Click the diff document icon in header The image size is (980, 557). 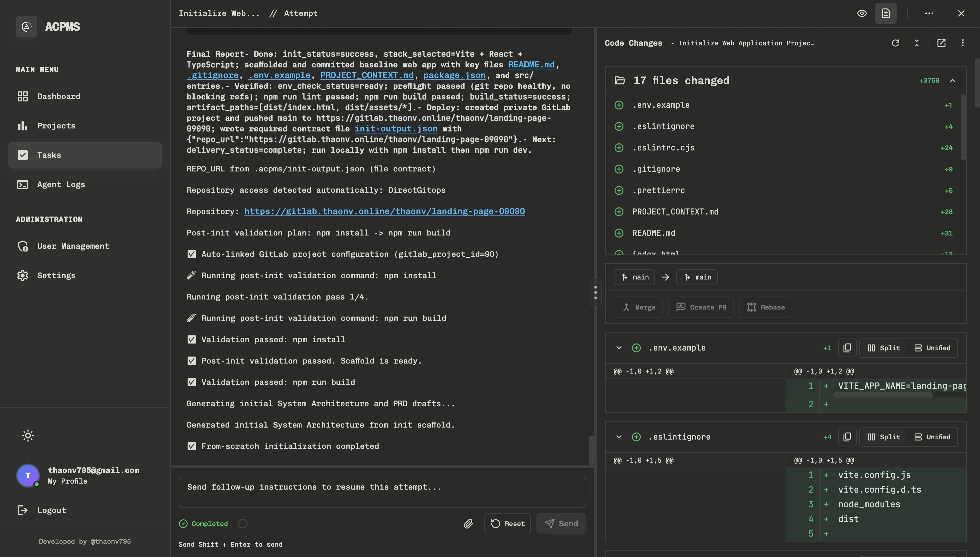pos(886,13)
